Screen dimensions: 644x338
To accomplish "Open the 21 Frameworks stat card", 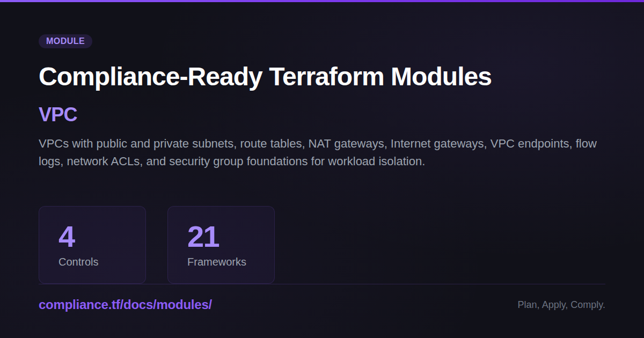I will [x=221, y=245].
